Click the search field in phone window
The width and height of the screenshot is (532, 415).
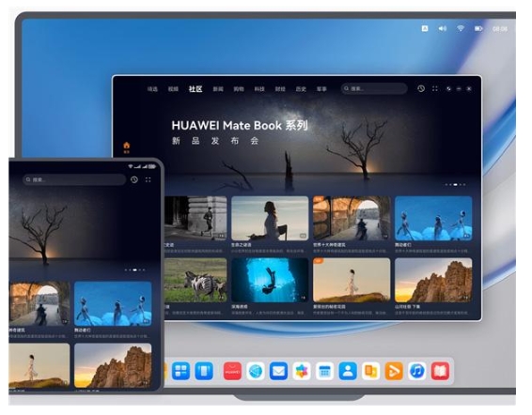tap(74, 179)
